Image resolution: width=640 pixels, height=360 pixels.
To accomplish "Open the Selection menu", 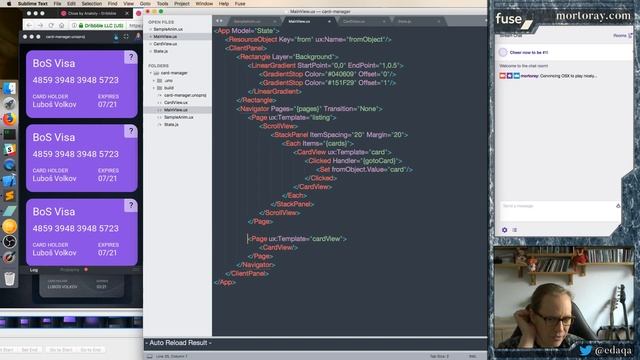I will pyautogui.click(x=91, y=3).
